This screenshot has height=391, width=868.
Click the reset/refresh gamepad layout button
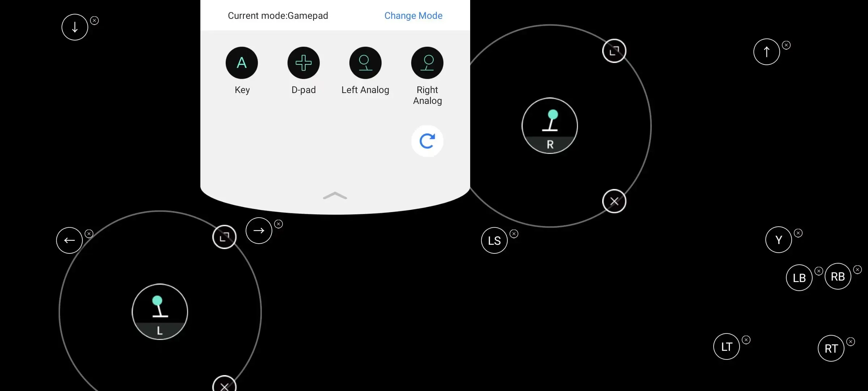(427, 141)
